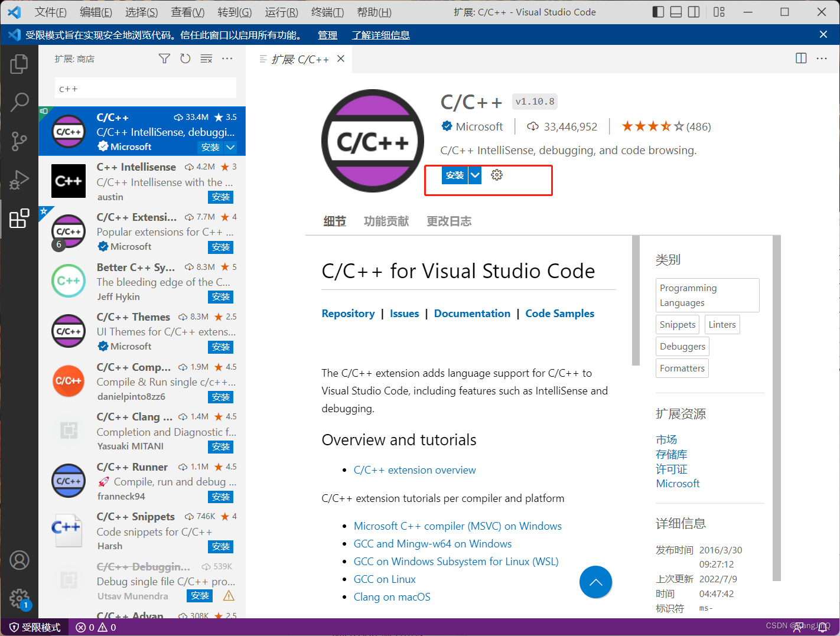Open errors and warnings count in status bar
The image size is (840, 636).
coord(96,627)
